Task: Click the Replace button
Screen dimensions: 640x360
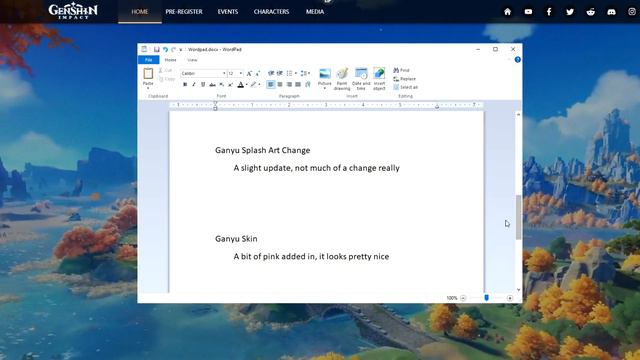Action: click(x=404, y=79)
